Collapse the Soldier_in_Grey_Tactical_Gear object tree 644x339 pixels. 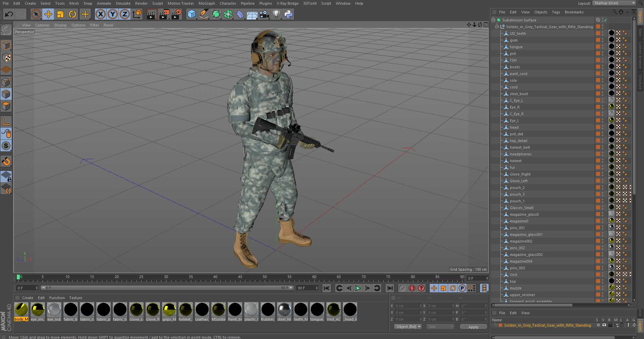point(497,26)
